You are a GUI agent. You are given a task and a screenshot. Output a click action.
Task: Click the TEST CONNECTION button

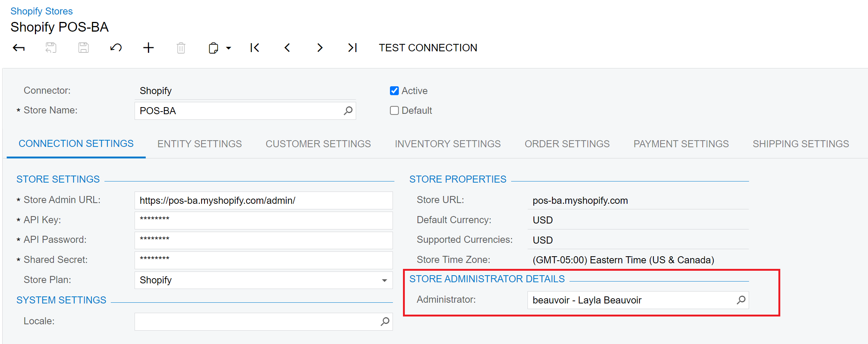coord(428,48)
